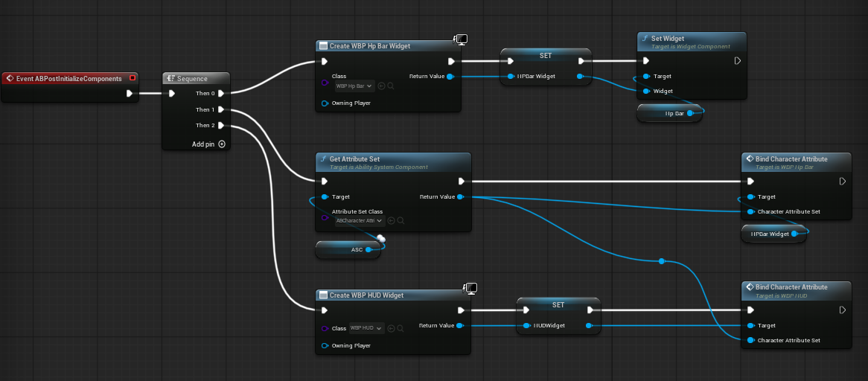The image size is (868, 381).
Task: Click the Attribute Set Class purple pin
Action: 325,218
